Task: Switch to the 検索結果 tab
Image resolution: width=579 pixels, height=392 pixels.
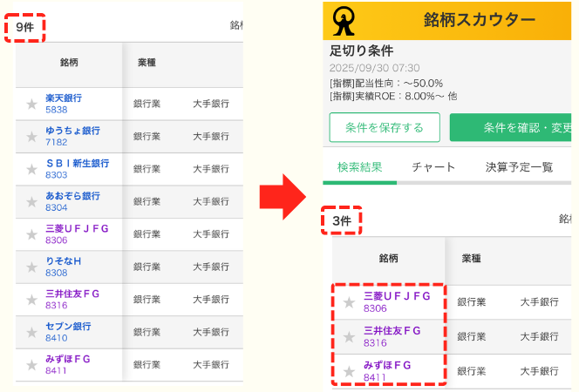Action: tap(359, 167)
